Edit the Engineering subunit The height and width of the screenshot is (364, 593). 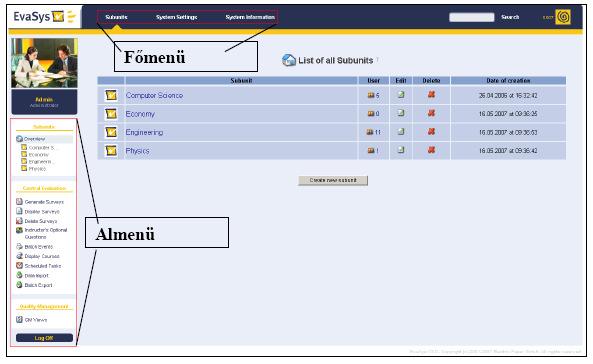[x=401, y=132]
